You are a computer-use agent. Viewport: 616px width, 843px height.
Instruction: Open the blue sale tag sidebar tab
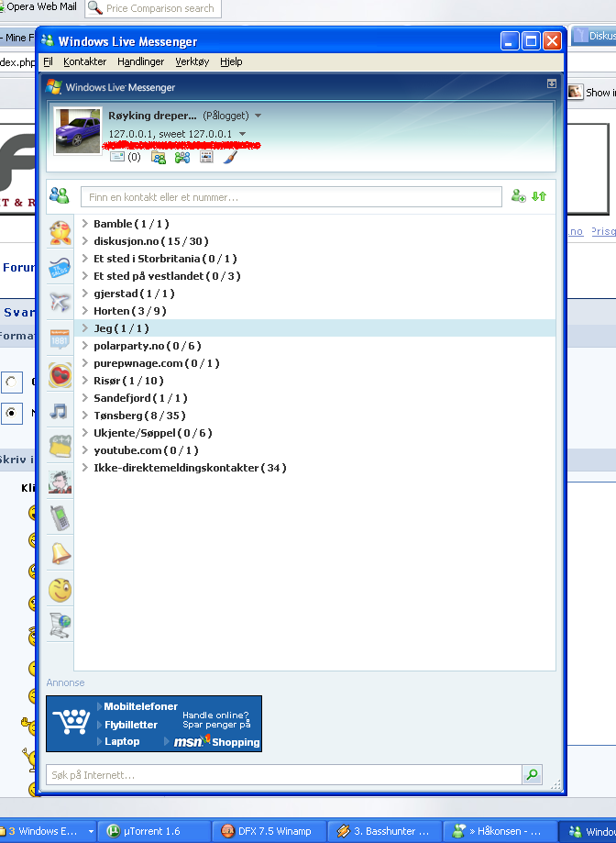[x=60, y=268]
